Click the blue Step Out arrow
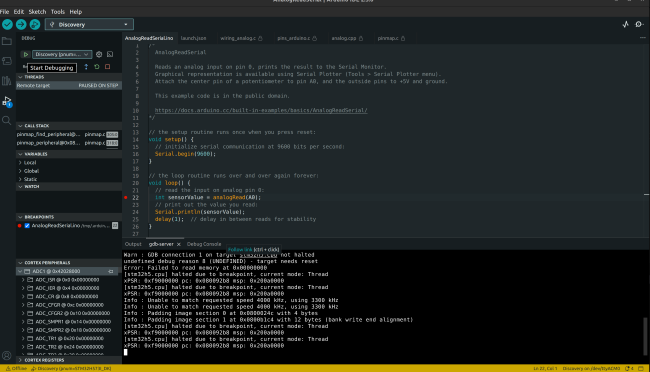 coord(86,67)
